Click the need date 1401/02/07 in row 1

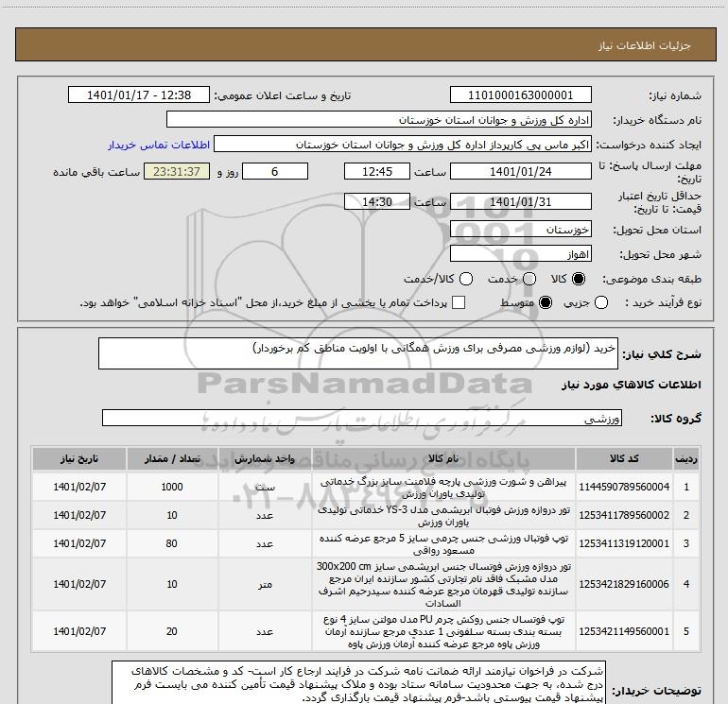click(79, 487)
